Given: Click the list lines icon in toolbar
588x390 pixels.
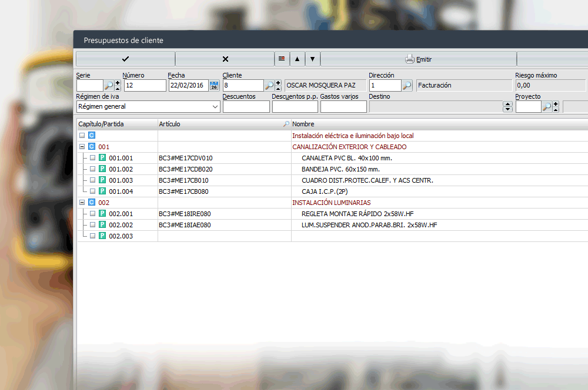Looking at the screenshot, I should tap(282, 59).
